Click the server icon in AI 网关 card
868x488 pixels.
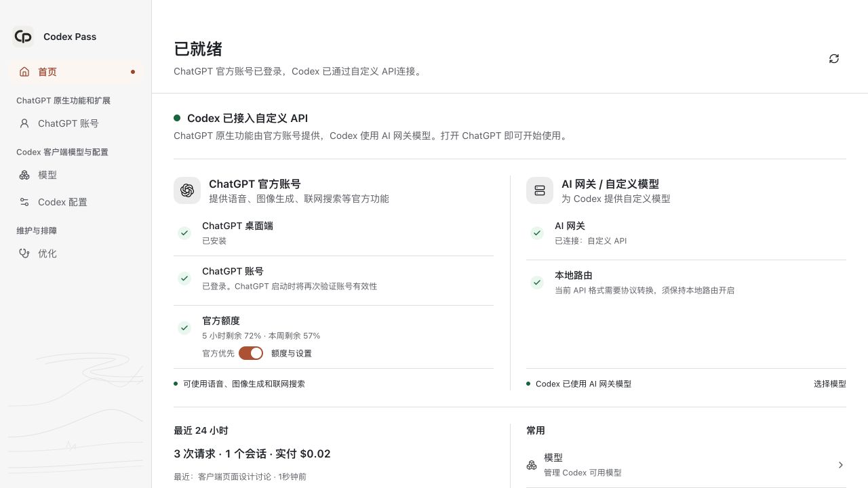coord(540,190)
